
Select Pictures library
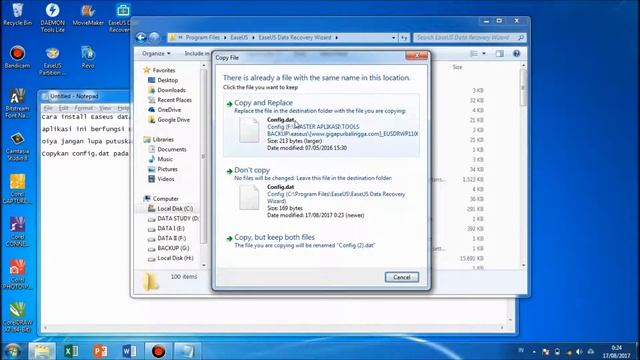(x=167, y=169)
